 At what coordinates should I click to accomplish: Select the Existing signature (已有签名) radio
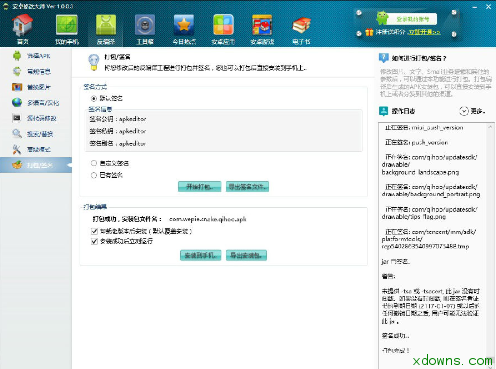tap(94, 175)
